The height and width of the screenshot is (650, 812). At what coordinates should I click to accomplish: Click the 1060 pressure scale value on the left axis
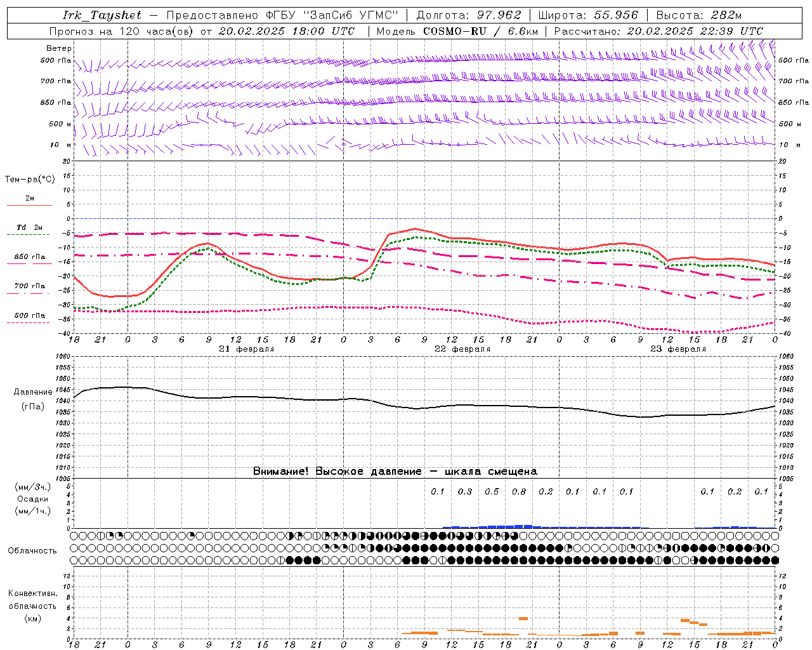point(64,356)
